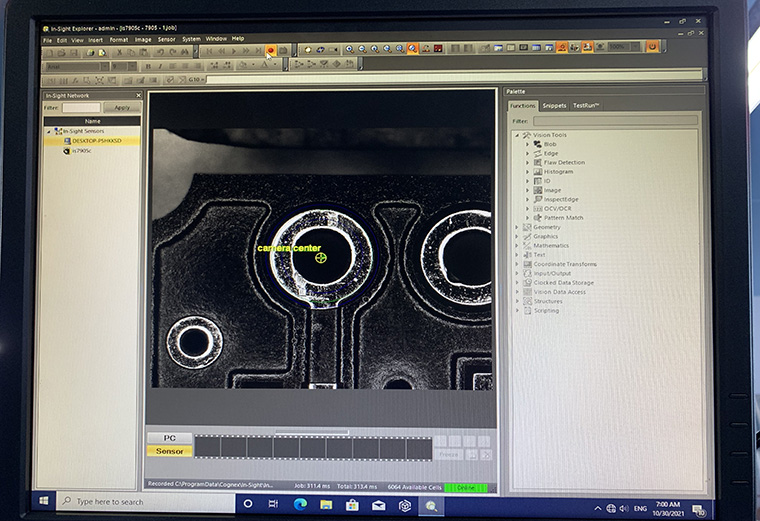Image resolution: width=760 pixels, height=521 pixels.
Task: Click the Bold formatting icon
Action: pyautogui.click(x=148, y=66)
